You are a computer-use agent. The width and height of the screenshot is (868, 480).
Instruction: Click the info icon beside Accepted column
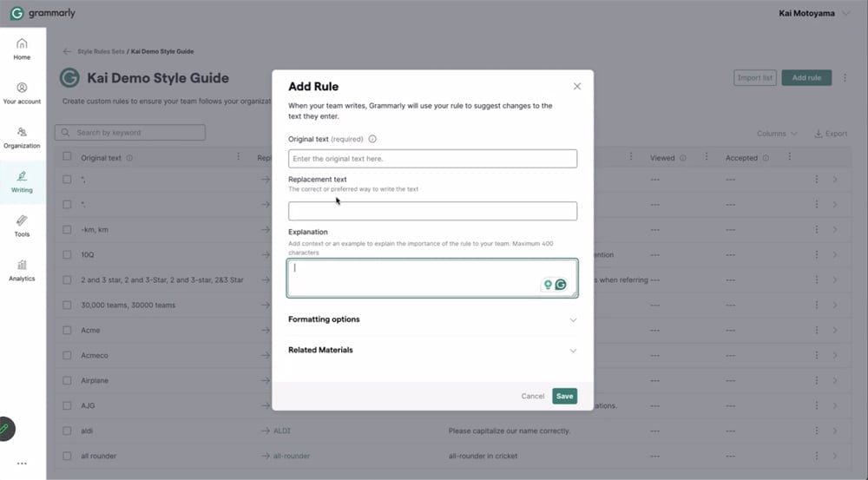pyautogui.click(x=766, y=158)
